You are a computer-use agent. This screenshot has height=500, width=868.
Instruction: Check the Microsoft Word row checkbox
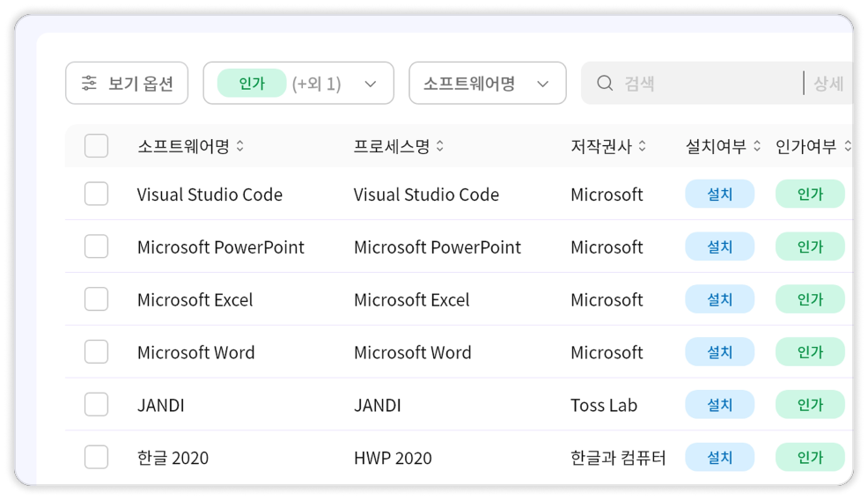(x=96, y=351)
